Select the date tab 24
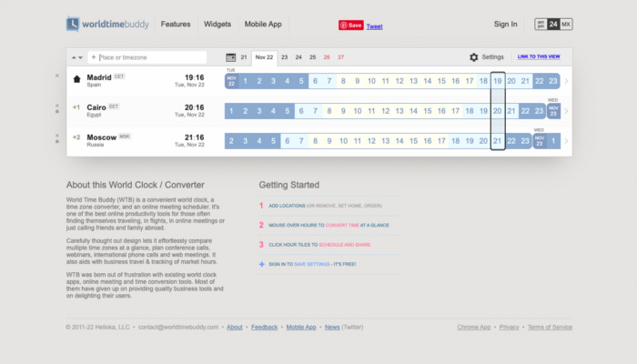This screenshot has width=637, height=364. click(x=298, y=57)
